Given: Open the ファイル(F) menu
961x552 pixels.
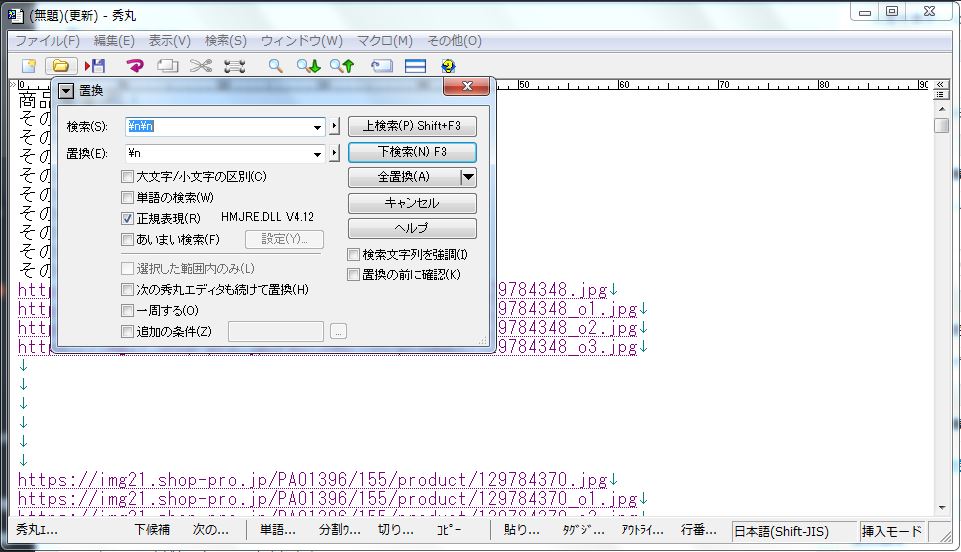Looking at the screenshot, I should [x=47, y=41].
